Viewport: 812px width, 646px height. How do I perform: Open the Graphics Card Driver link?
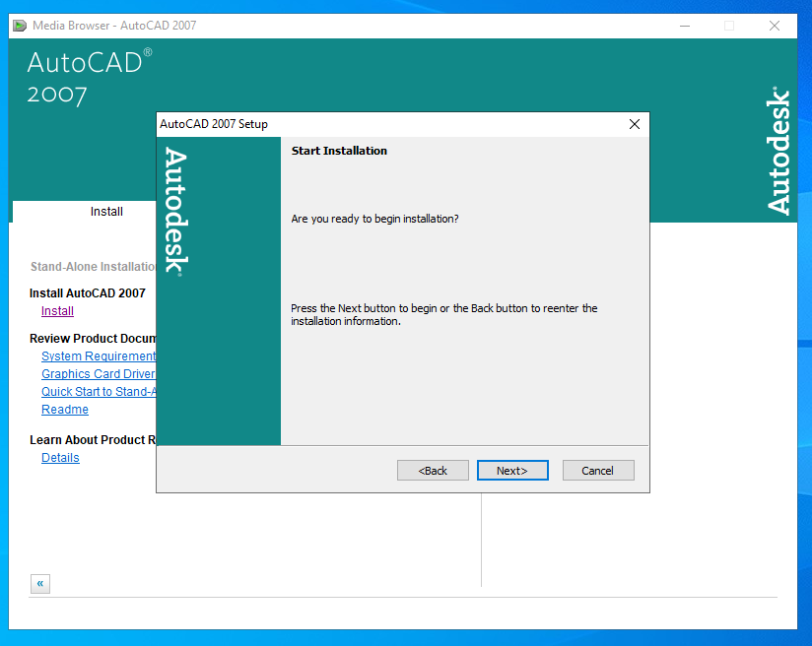[x=99, y=374]
